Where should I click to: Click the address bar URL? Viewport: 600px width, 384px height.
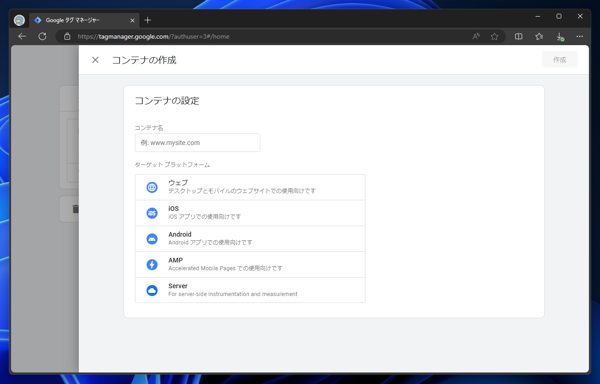[x=153, y=37]
